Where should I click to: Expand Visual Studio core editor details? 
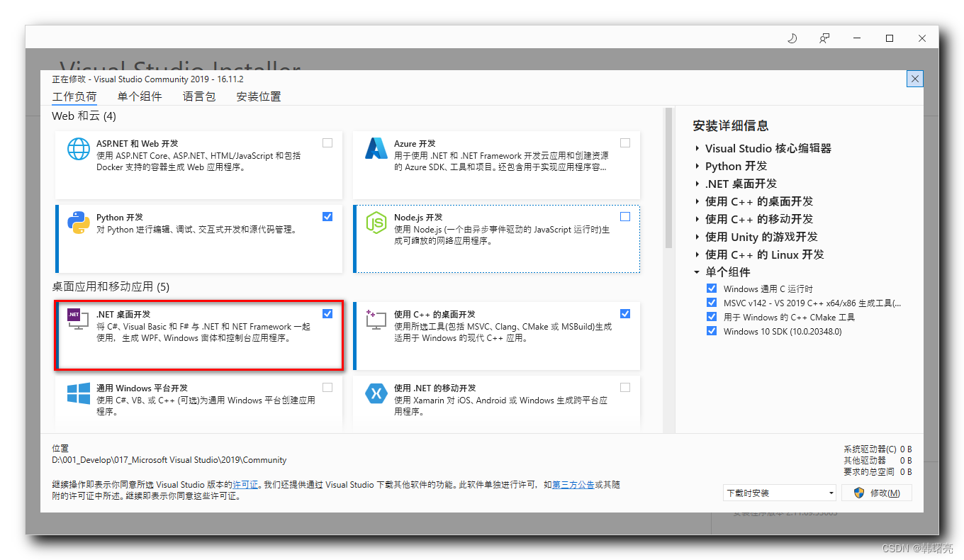(x=697, y=148)
